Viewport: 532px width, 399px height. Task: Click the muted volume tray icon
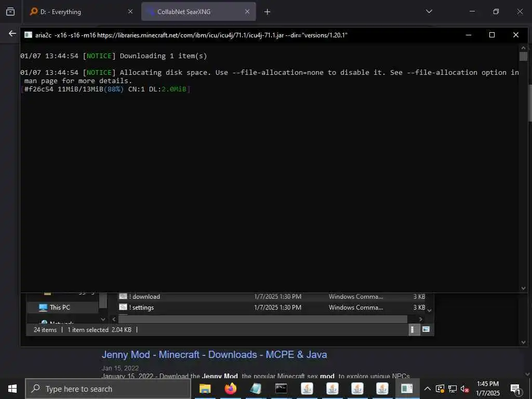coord(464,389)
